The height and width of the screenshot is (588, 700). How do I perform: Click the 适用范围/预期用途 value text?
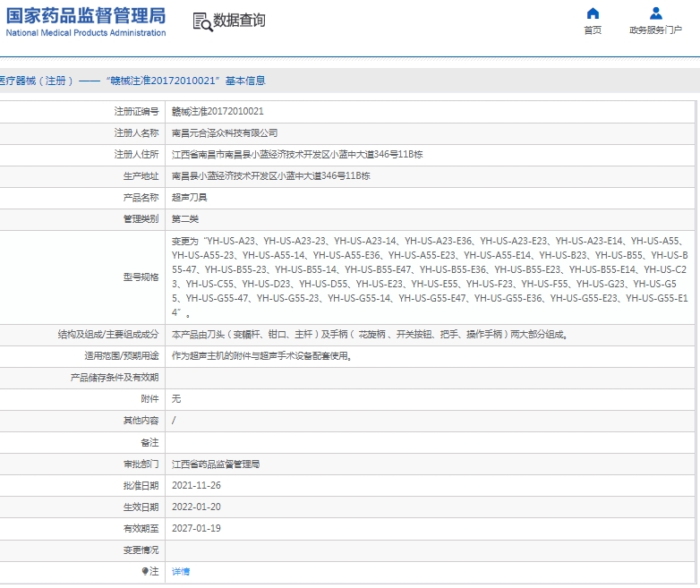pos(261,355)
